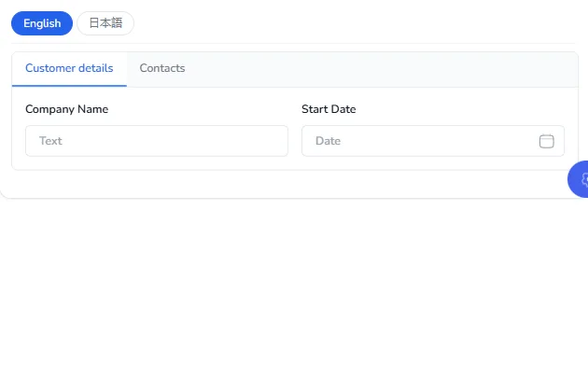Image resolution: width=588 pixels, height=392 pixels.
Task: Switch to the Contacts tab
Action: pos(162,68)
